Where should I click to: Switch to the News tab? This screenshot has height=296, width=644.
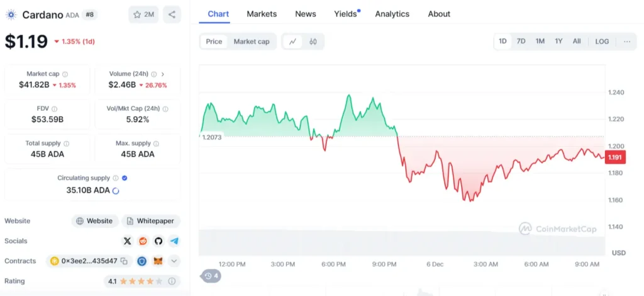306,14
